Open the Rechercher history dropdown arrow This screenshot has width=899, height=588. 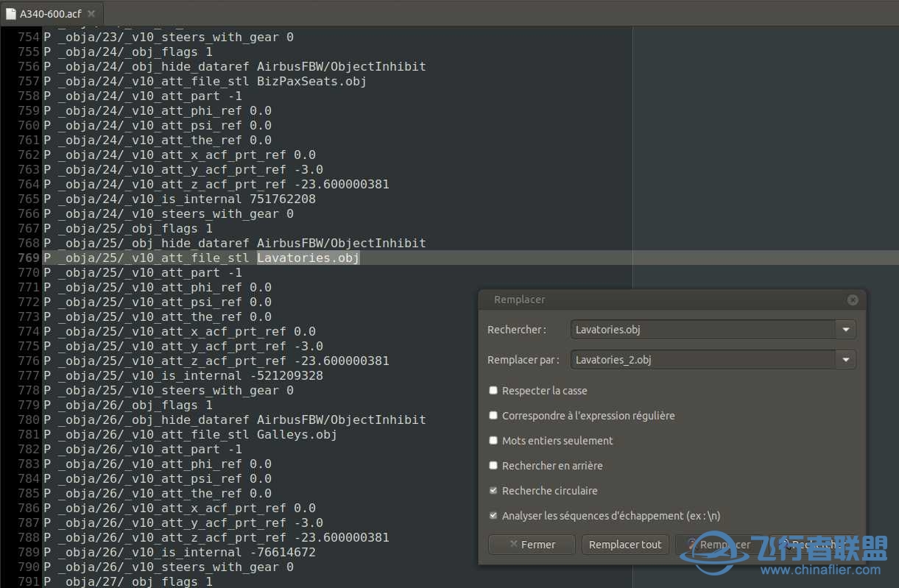tap(845, 330)
